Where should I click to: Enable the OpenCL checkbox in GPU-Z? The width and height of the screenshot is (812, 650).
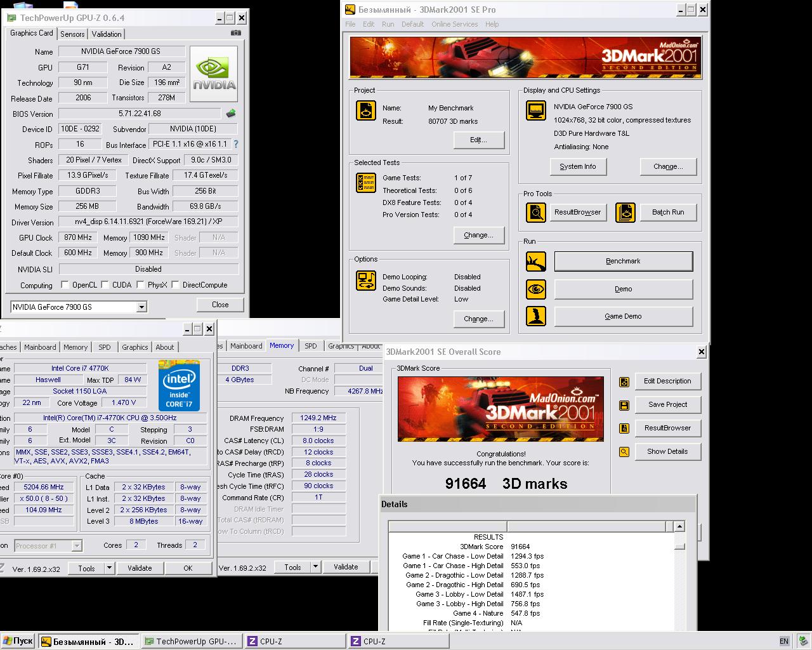[64, 285]
